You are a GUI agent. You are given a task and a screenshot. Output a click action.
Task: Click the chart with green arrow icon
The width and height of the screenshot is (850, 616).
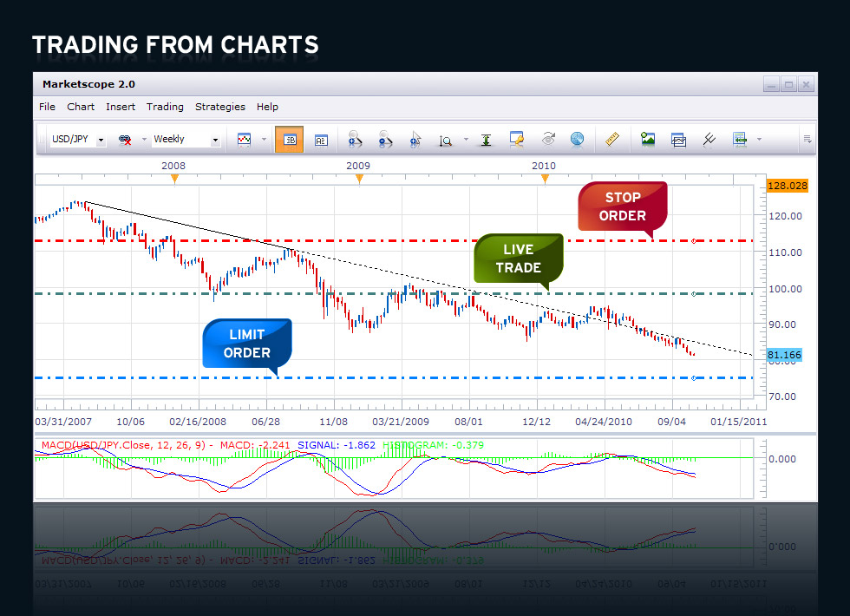740,140
